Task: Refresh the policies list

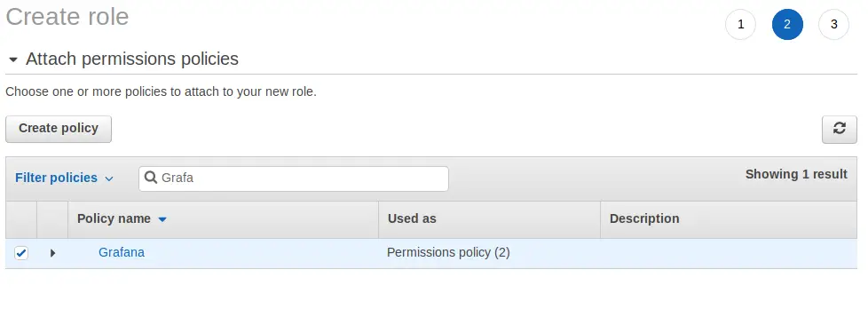Action: point(840,129)
